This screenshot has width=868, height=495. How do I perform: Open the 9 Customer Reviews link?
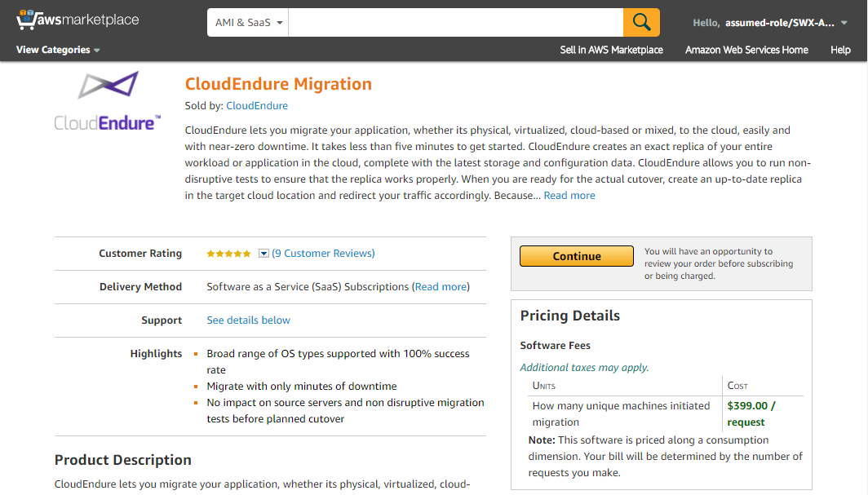[x=323, y=254]
